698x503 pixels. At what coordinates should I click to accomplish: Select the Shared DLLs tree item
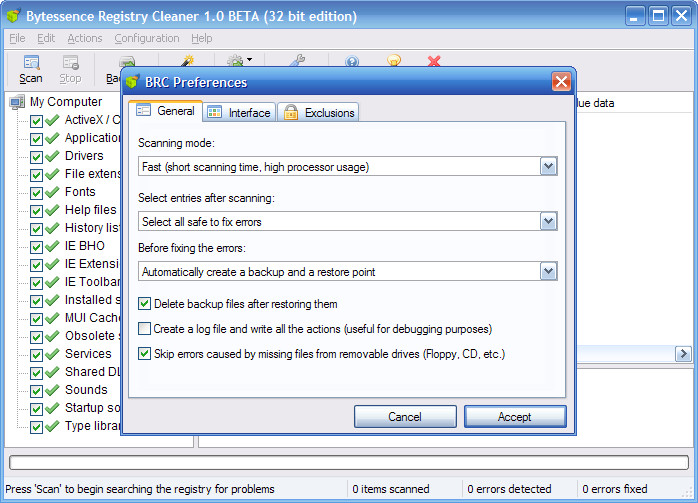93,372
